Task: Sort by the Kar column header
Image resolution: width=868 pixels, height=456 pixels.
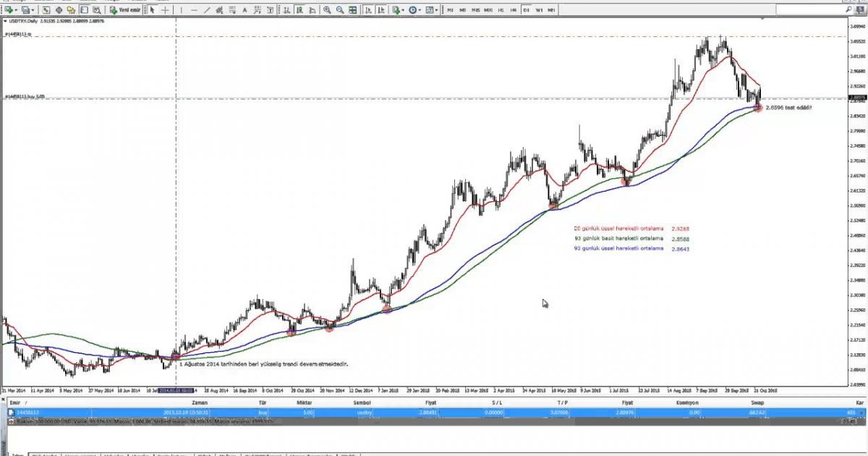Action: 859,402
